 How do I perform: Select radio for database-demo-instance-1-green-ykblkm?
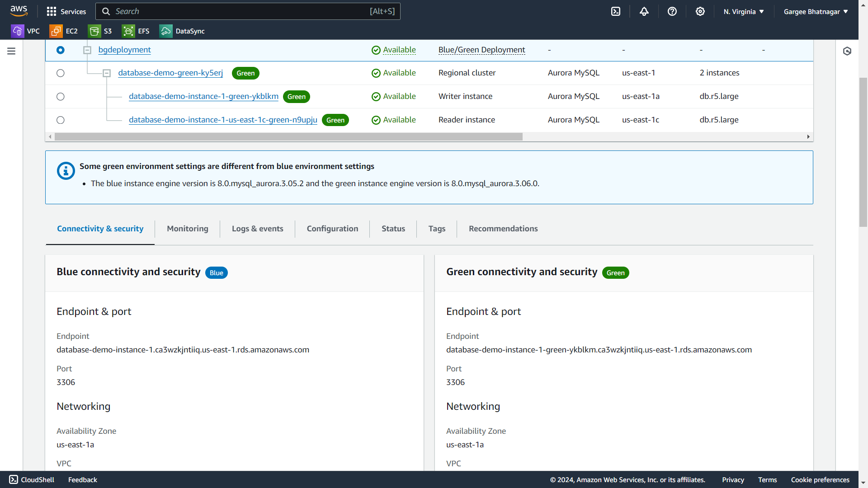click(x=61, y=97)
